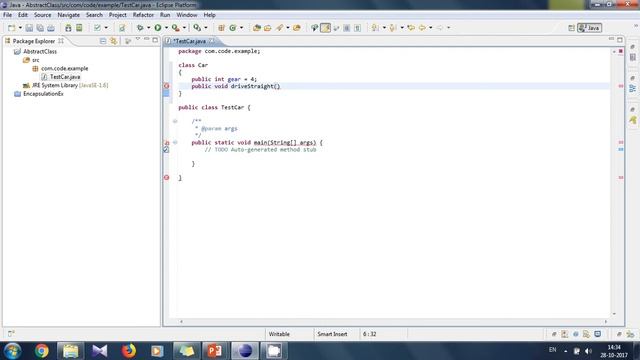Screen dimensions: 640x360
Task: Click Collapse All in Package Explorer
Action: coord(103,41)
